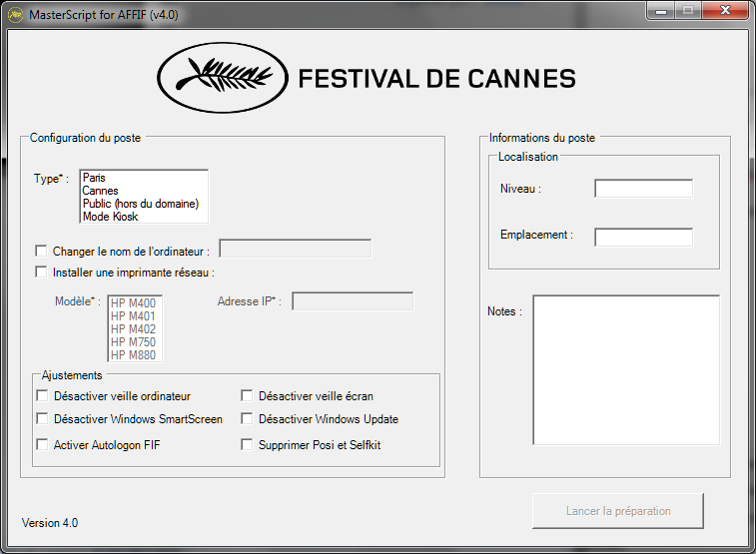
Task: Check Désactiver veille ordinateur
Action: click(42, 396)
